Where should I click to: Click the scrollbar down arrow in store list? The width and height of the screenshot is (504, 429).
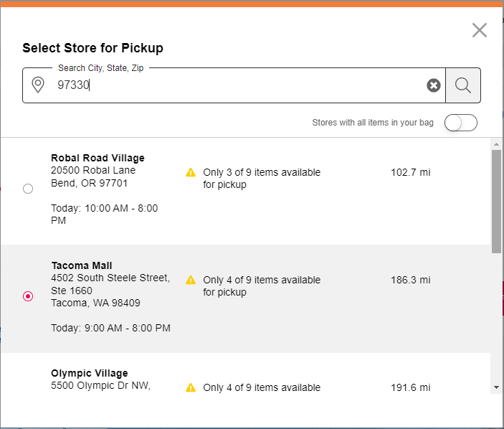[497, 387]
